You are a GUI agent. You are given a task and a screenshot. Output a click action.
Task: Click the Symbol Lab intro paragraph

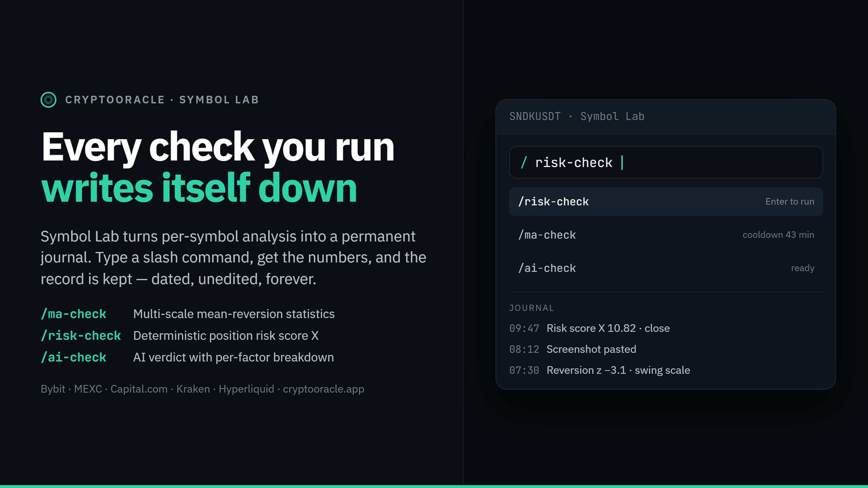[x=233, y=257]
